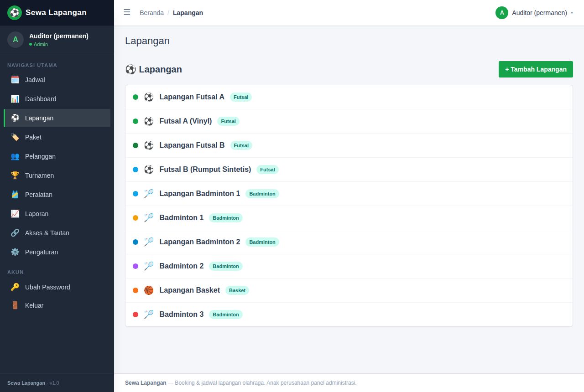Image resolution: width=584 pixels, height=392 pixels.
Task: Click the Futsal badge on Futsal A (Vinyl)
Action: pyautogui.click(x=228, y=121)
